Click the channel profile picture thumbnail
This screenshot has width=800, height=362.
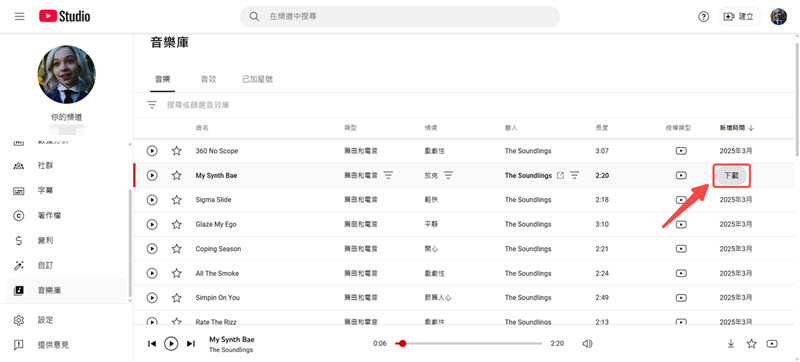point(66,74)
